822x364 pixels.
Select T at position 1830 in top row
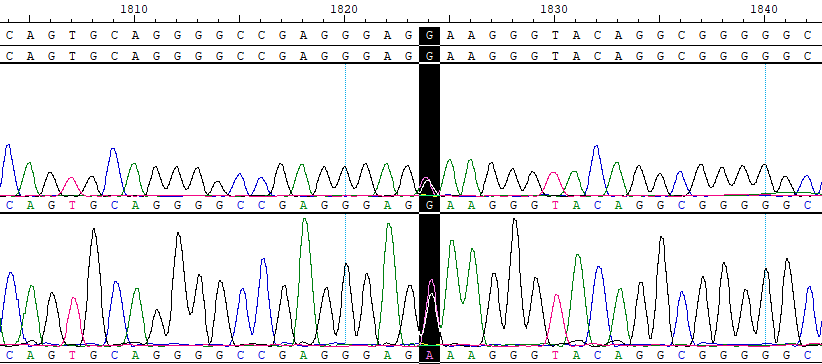pyautogui.click(x=555, y=36)
